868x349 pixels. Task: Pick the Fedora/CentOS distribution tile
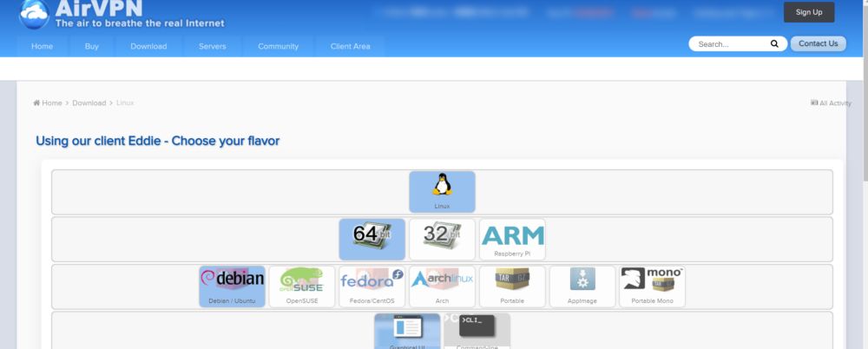click(372, 286)
